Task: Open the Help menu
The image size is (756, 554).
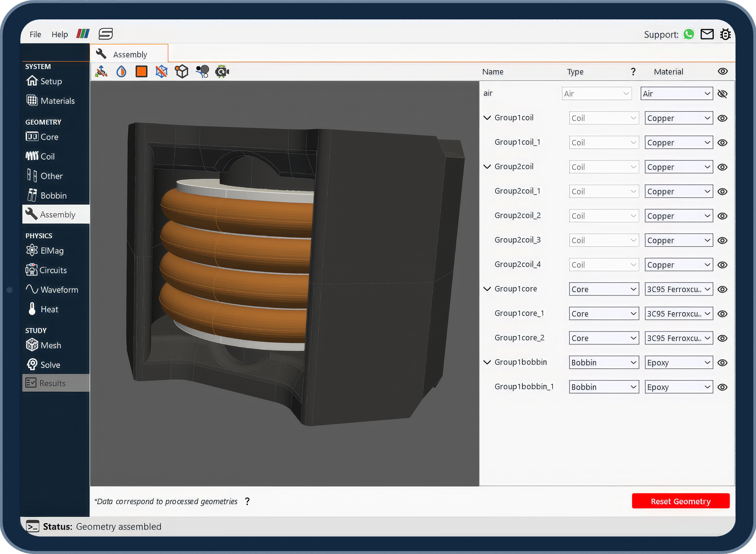Action: (x=60, y=34)
